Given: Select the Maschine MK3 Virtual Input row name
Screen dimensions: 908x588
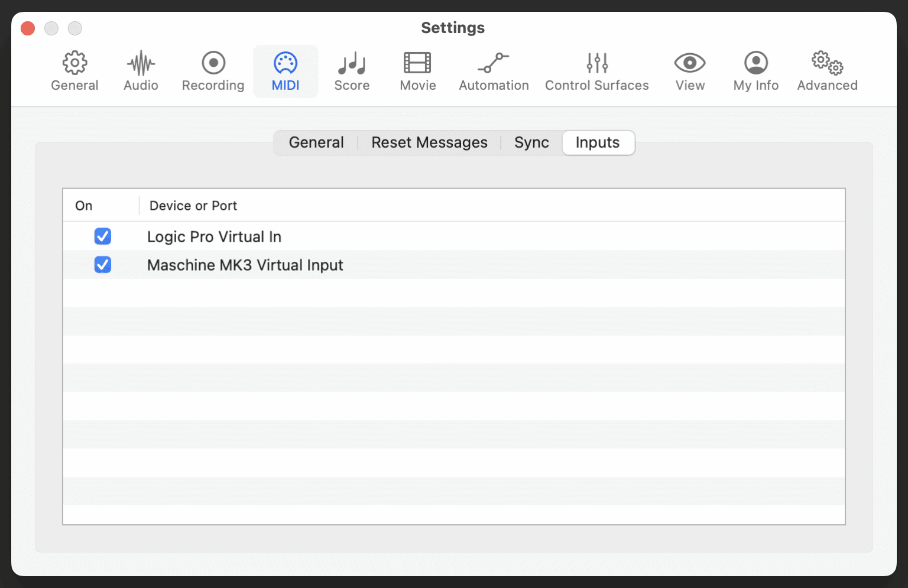Looking at the screenshot, I should click(245, 265).
